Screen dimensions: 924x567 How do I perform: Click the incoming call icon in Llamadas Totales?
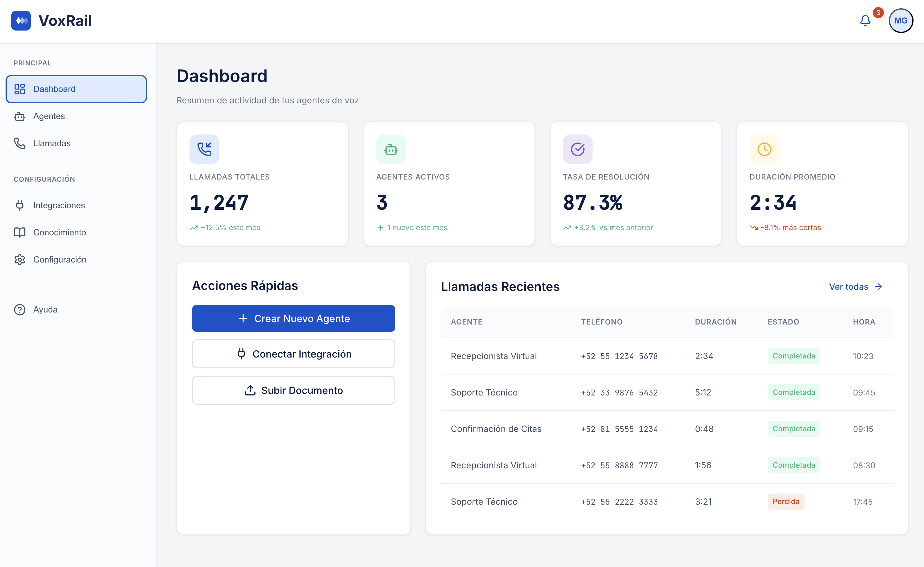point(204,149)
